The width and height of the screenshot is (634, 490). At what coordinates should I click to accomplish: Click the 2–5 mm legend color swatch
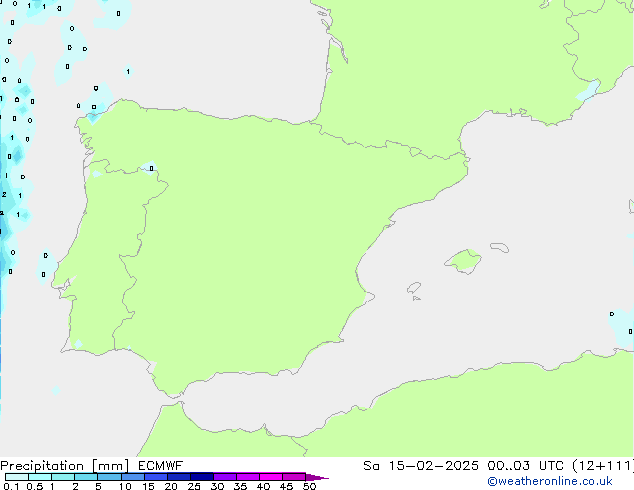click(x=86, y=477)
